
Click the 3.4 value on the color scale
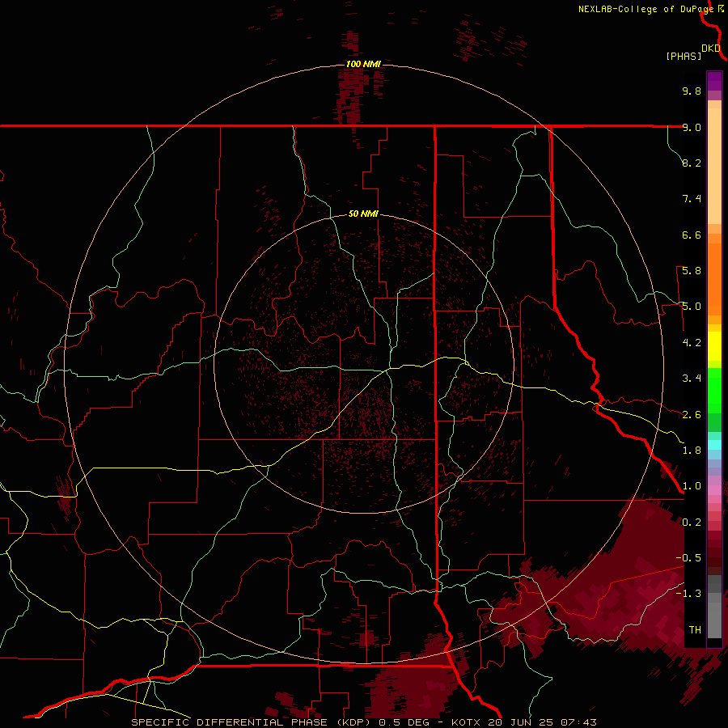point(692,379)
